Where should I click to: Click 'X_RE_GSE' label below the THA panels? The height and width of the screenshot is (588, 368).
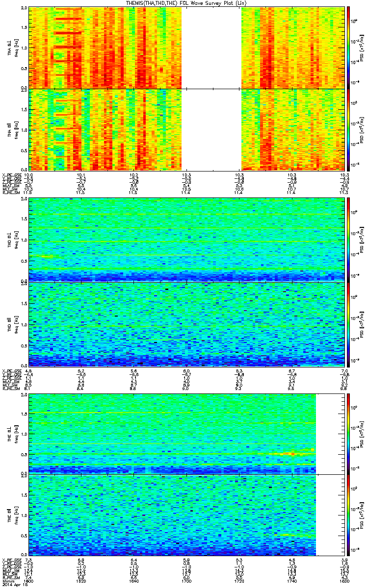coord(11,175)
